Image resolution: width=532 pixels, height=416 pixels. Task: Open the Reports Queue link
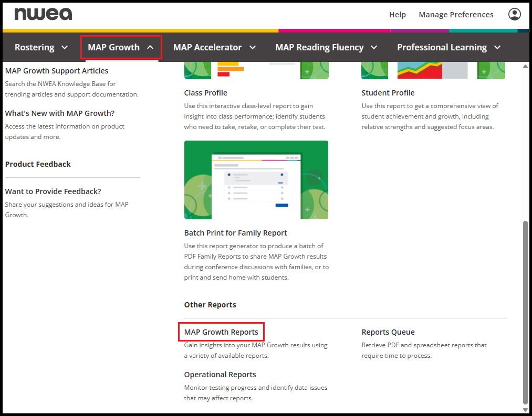[388, 332]
